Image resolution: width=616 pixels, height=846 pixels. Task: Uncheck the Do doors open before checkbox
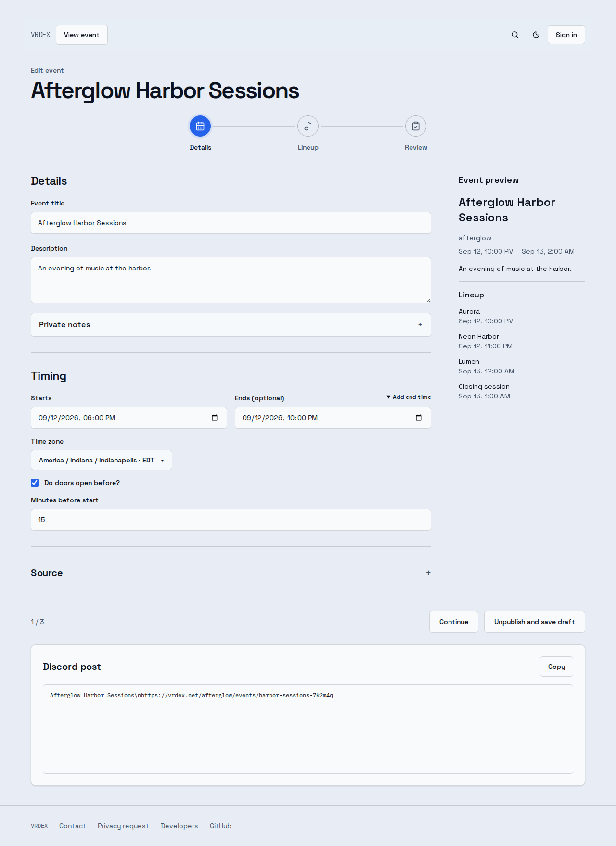coord(35,483)
